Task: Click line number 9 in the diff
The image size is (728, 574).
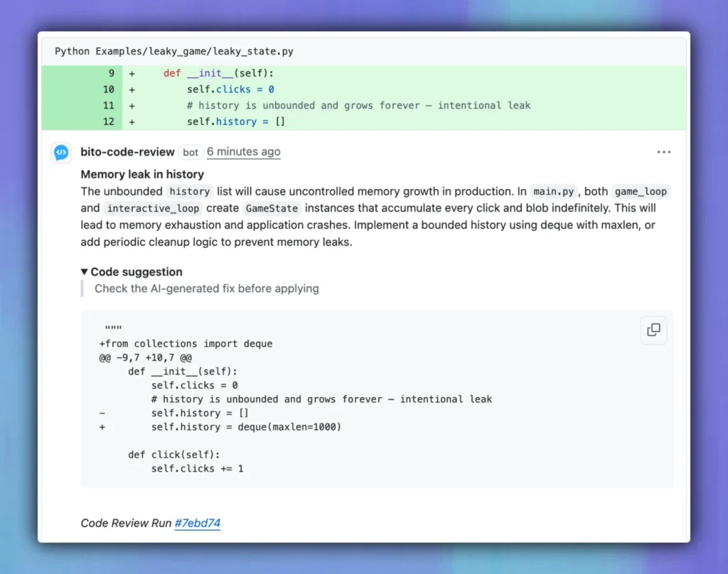Action: 110,72
